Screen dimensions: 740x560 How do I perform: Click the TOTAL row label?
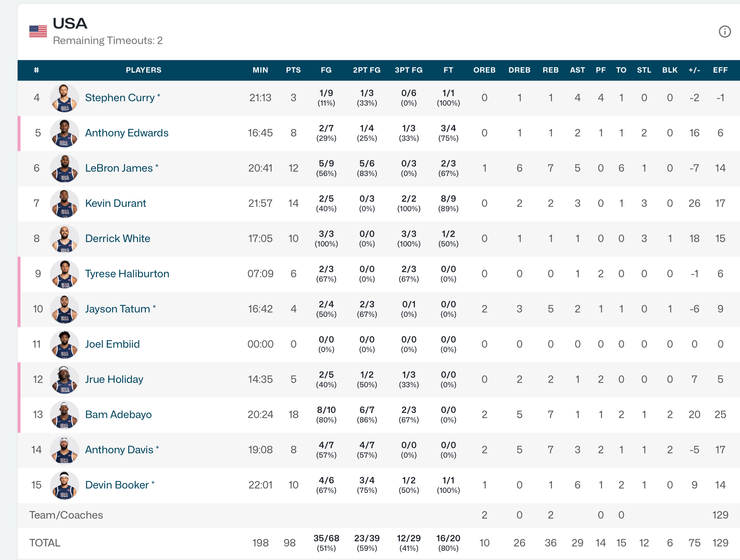[x=45, y=543]
